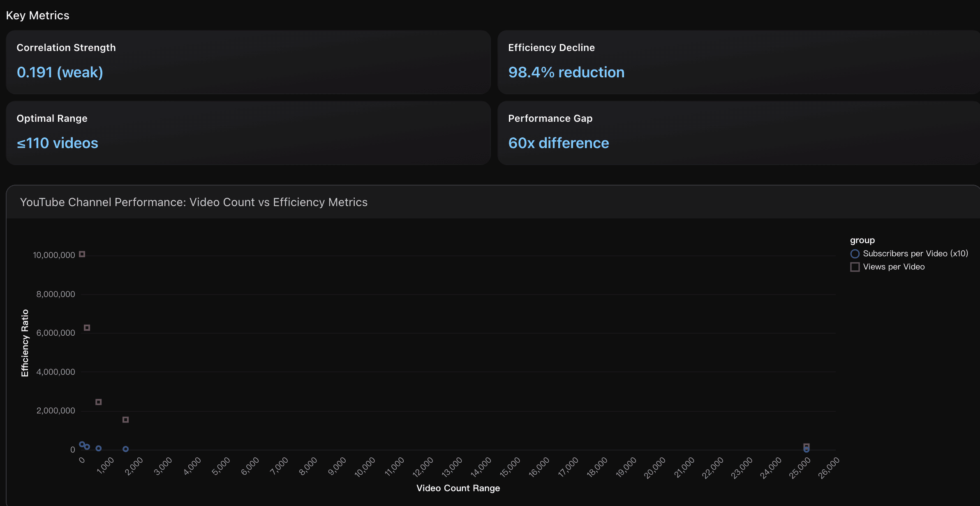This screenshot has width=980, height=506.
Task: Click the 10,000,000 axis label
Action: (53, 254)
